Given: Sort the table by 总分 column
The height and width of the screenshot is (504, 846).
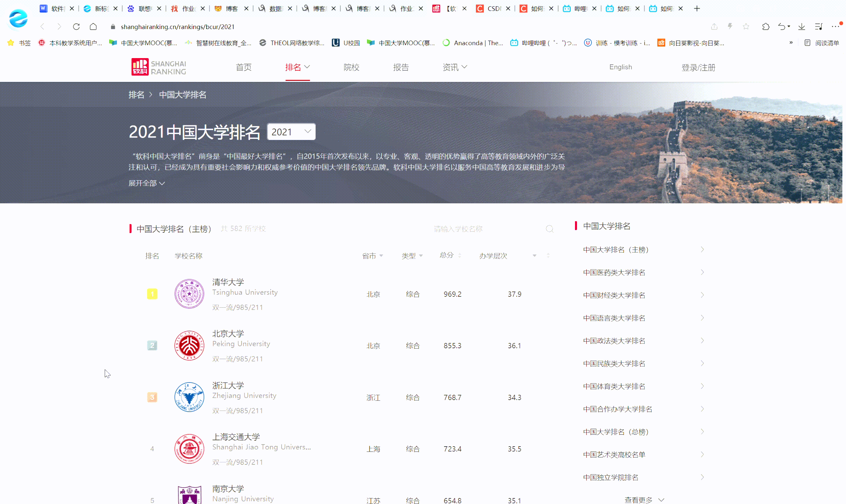Looking at the screenshot, I should [x=450, y=255].
